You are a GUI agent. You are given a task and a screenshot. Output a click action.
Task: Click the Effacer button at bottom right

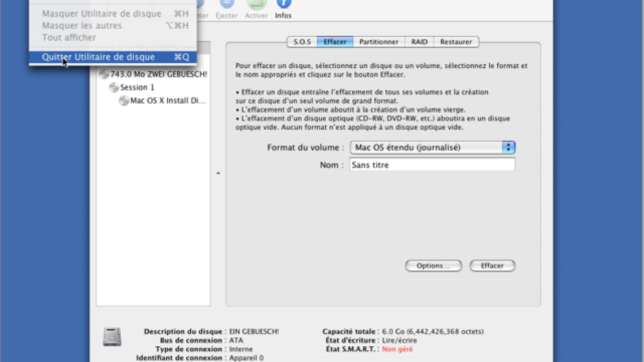(x=492, y=266)
